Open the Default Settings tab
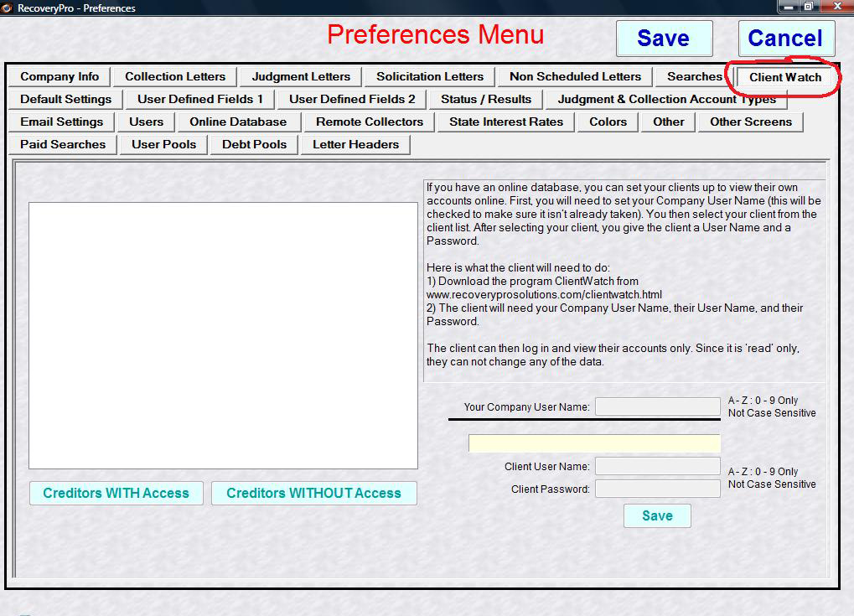 [x=65, y=99]
